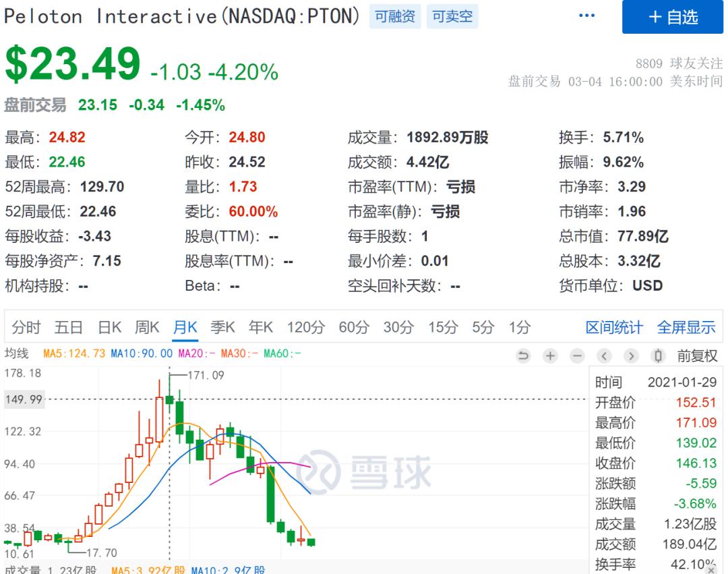This screenshot has width=728, height=574.
Task: Click the 最高 value 24.82
Action: point(67,137)
